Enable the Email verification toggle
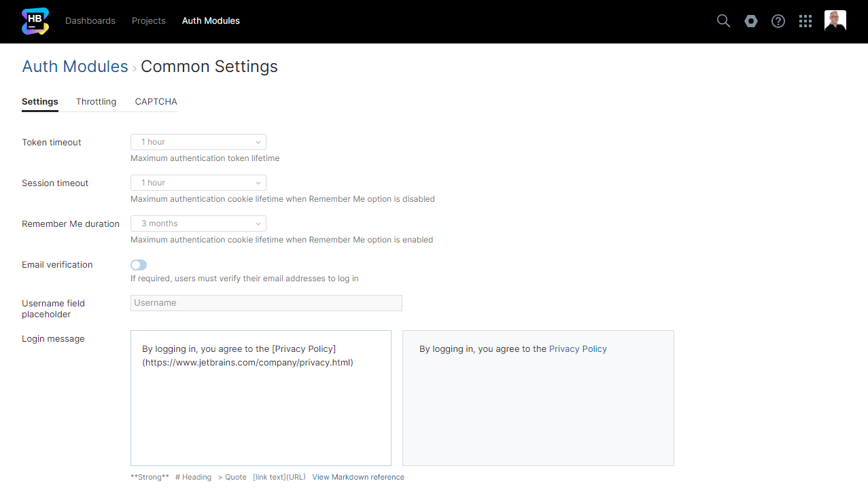Viewport: 868px width, 498px height. (138, 264)
